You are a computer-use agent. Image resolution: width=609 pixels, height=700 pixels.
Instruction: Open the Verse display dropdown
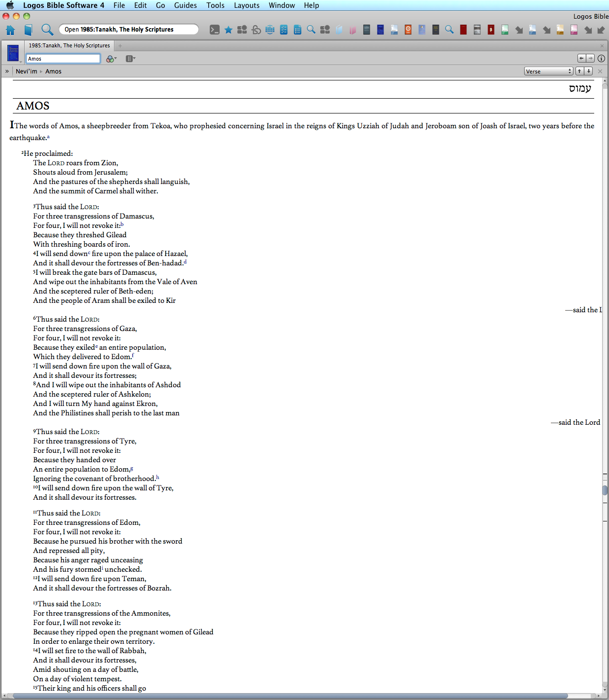tap(548, 71)
